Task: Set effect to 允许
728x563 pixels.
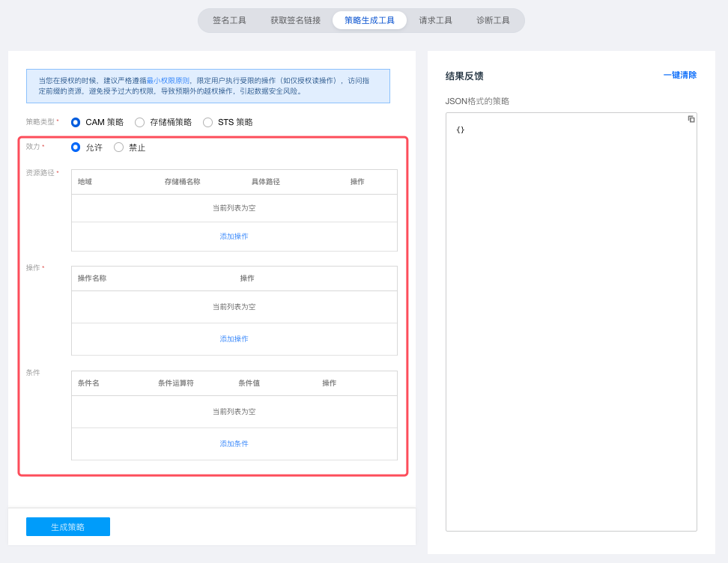Action: tap(76, 147)
